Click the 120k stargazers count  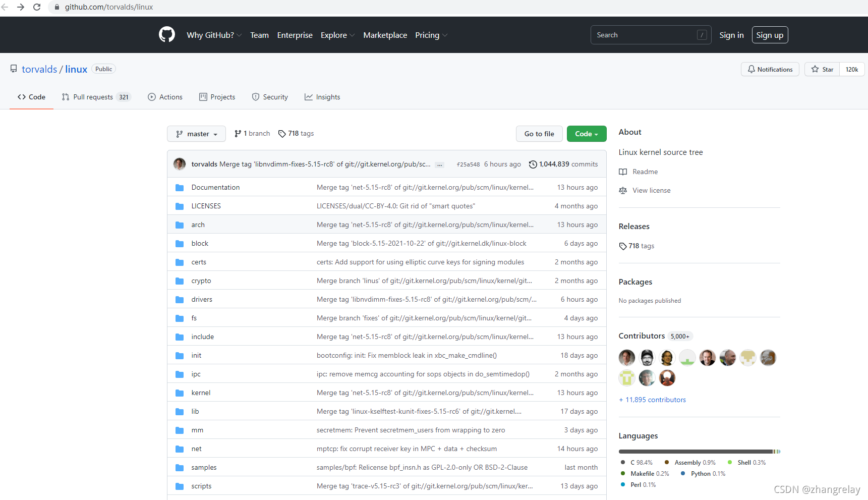[x=852, y=69]
